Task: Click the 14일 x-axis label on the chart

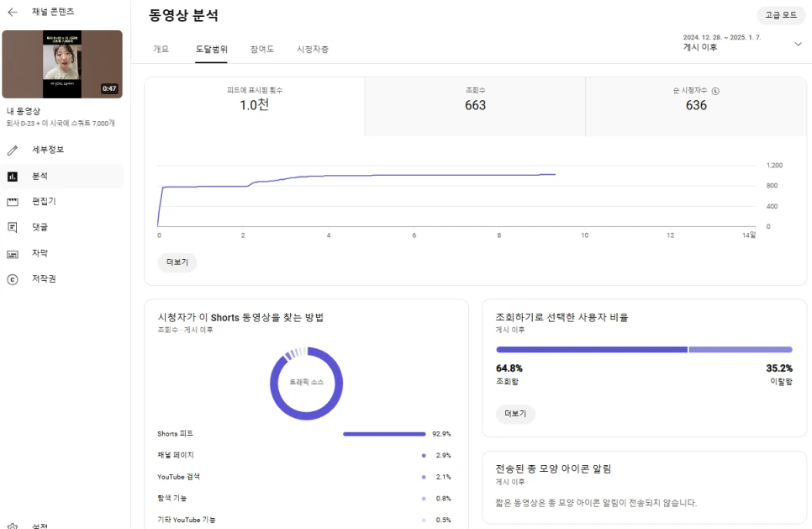Action: 749,235
